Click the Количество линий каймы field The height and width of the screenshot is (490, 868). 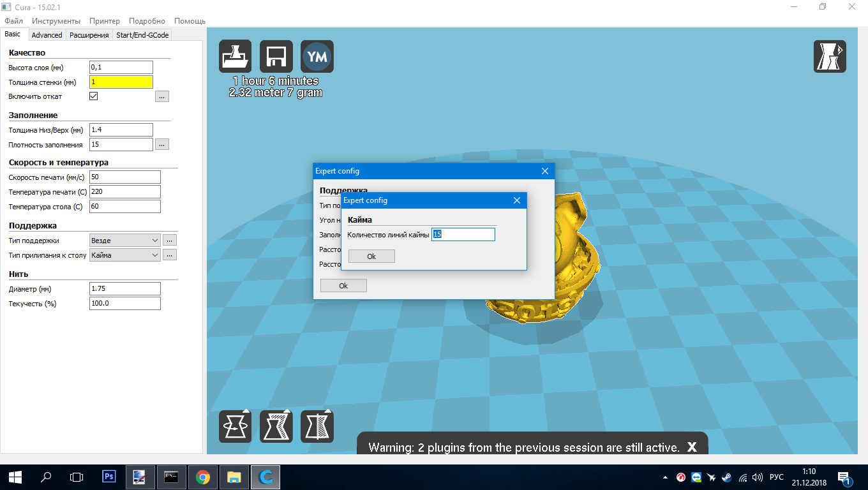463,234
